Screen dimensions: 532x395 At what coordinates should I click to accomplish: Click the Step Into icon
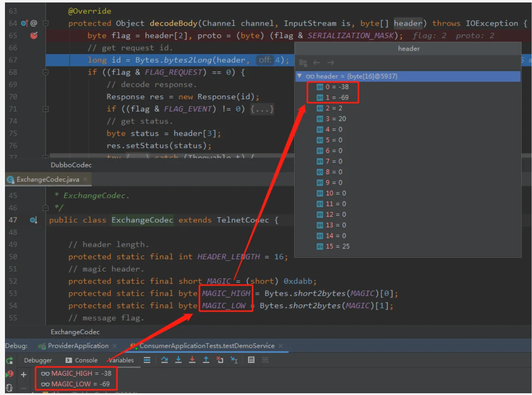(x=178, y=360)
